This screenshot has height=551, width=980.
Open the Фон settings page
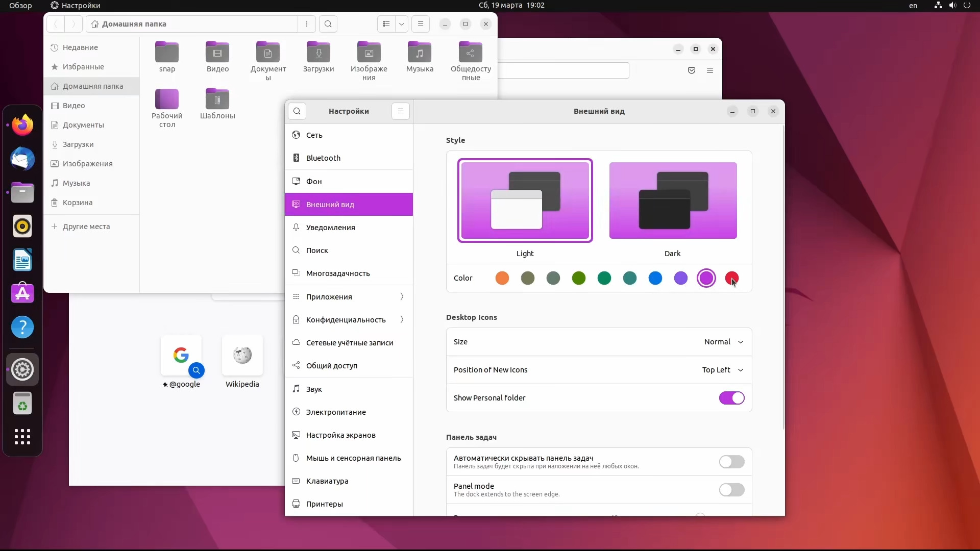(349, 181)
